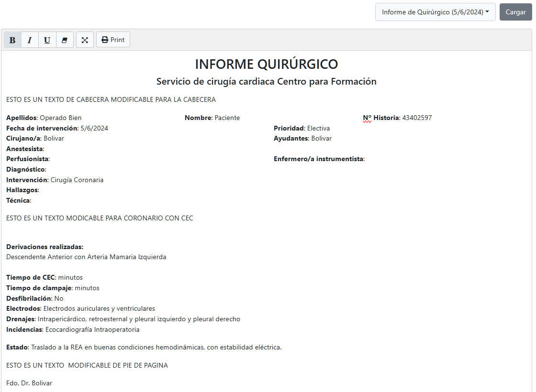
Task: Place cursor in the modifiable header text line
Action: 111,100
